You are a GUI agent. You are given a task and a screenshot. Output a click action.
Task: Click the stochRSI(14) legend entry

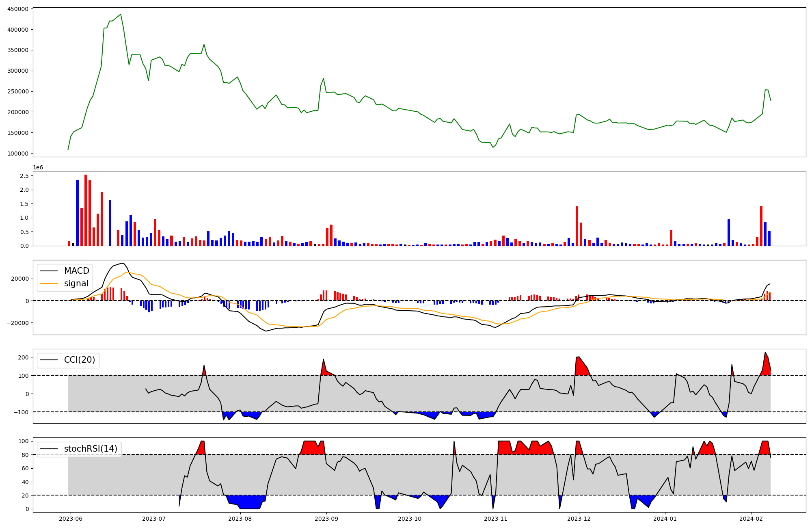point(90,449)
